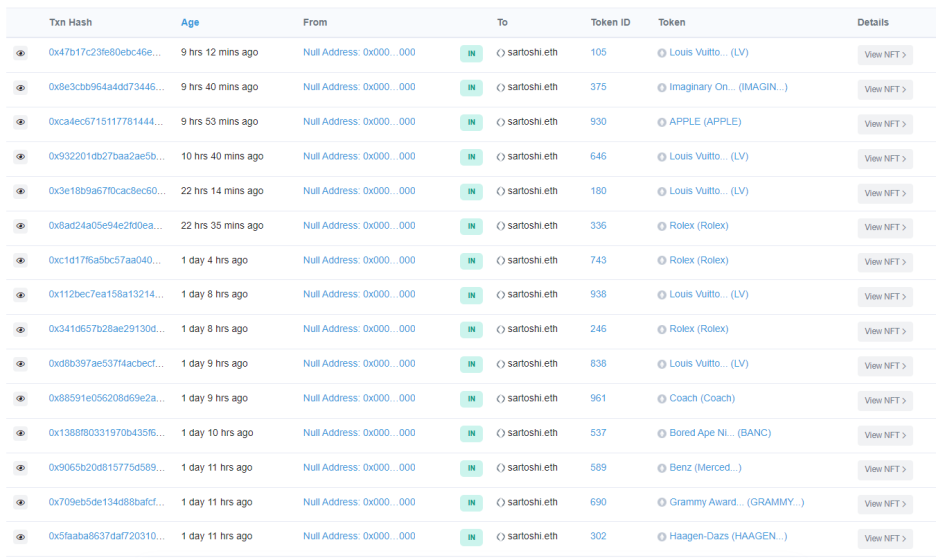Click View NFT on the Haagen-Dazs row

pos(885,538)
